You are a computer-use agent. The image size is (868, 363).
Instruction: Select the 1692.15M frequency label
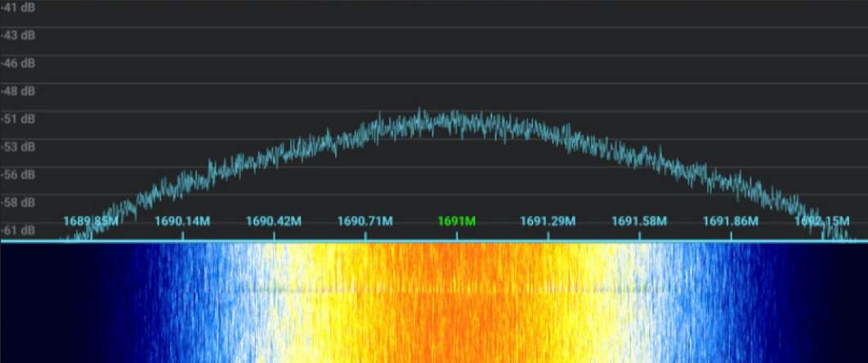pyautogui.click(x=821, y=222)
